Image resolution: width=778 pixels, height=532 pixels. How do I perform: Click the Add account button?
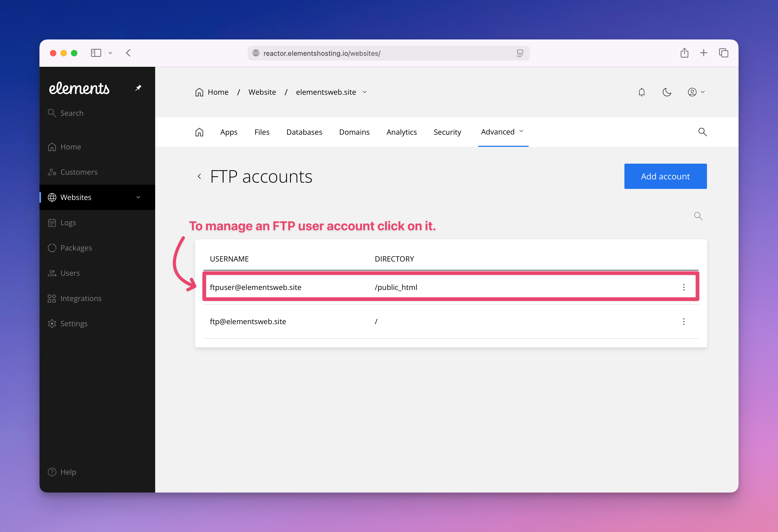(665, 177)
